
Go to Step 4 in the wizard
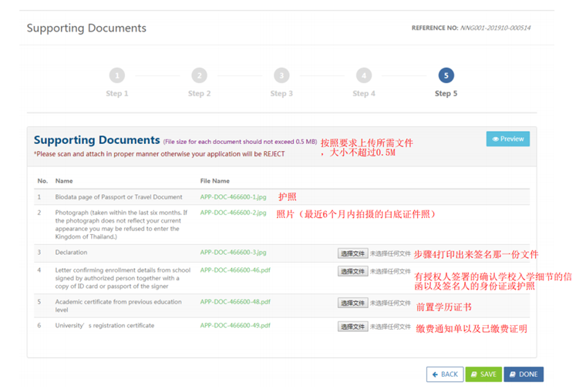tap(364, 75)
